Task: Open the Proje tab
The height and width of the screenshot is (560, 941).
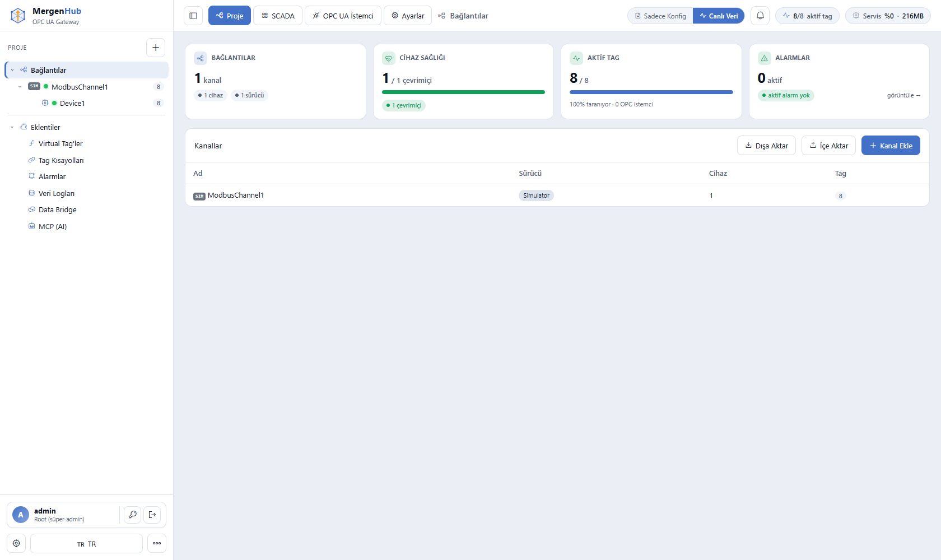Action: pos(230,16)
